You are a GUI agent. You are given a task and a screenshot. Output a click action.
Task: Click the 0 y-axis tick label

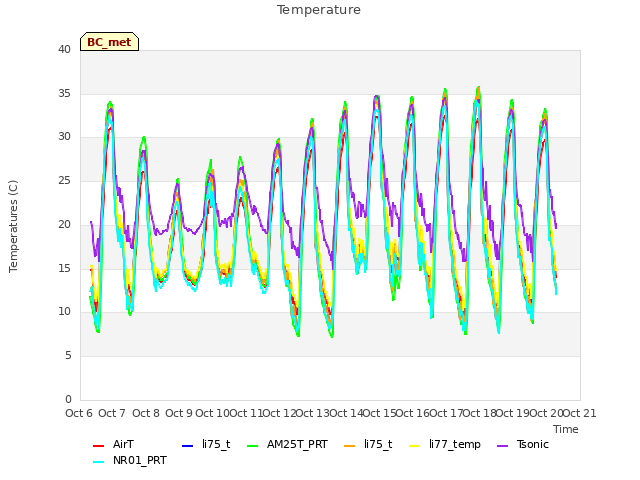tap(68, 399)
